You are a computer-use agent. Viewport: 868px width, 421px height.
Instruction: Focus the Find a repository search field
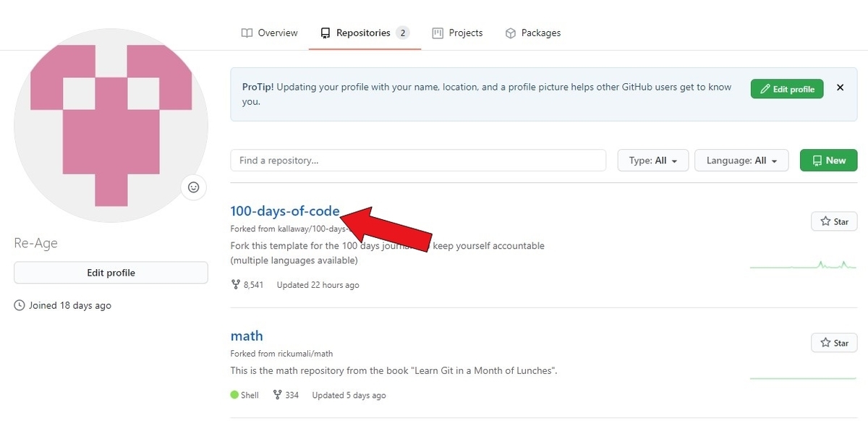pos(417,161)
